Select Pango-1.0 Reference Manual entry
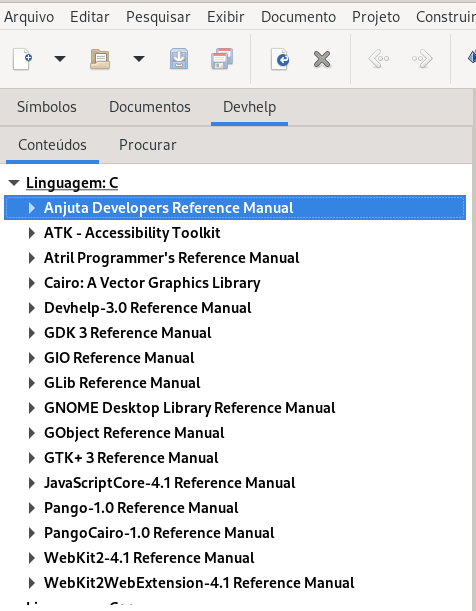 (141, 508)
